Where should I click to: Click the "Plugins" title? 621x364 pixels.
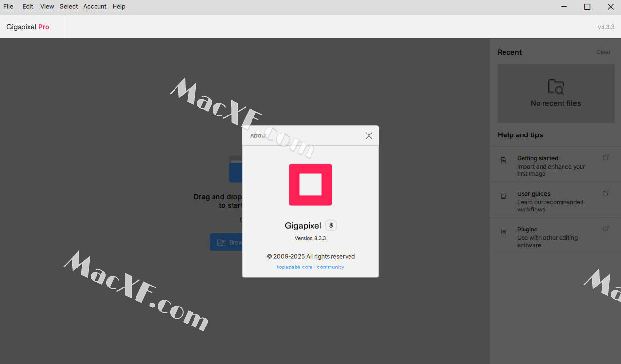527,230
